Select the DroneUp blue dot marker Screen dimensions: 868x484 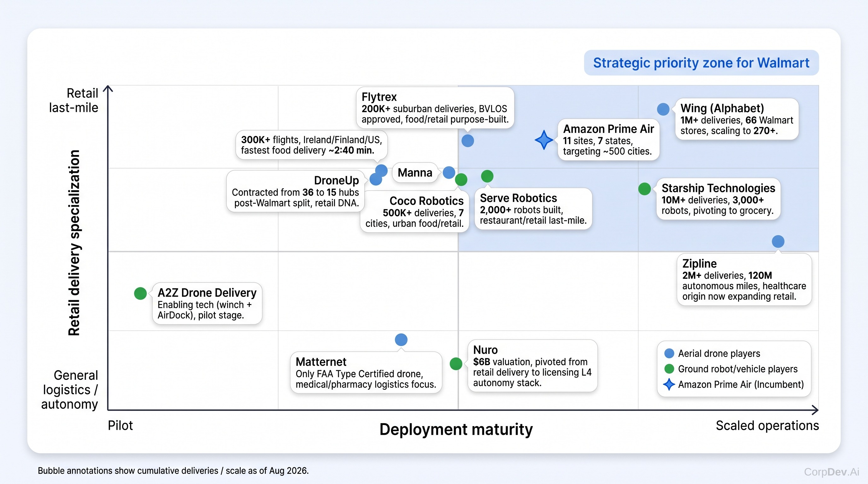[x=376, y=179]
